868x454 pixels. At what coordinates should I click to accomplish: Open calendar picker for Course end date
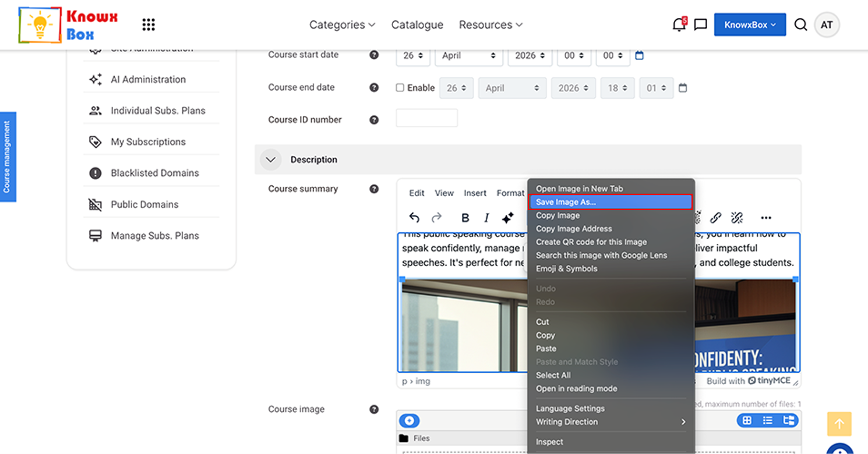[x=683, y=88]
